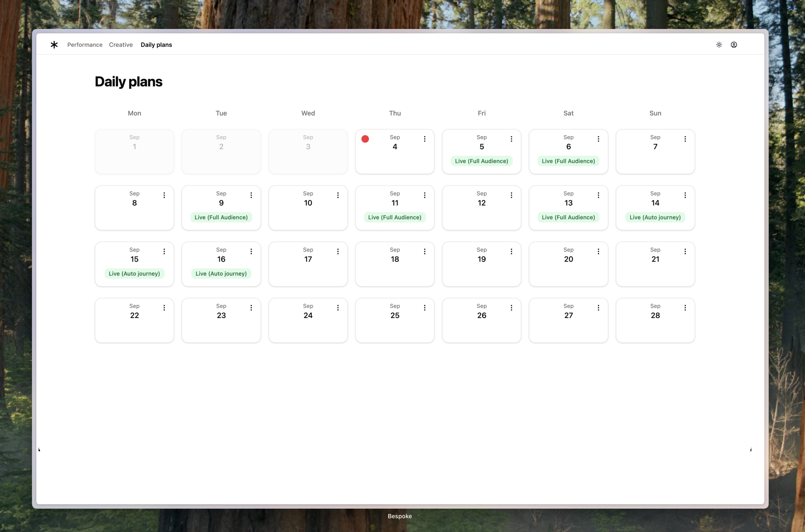Open the kebab menu for Sep 9

click(x=251, y=195)
